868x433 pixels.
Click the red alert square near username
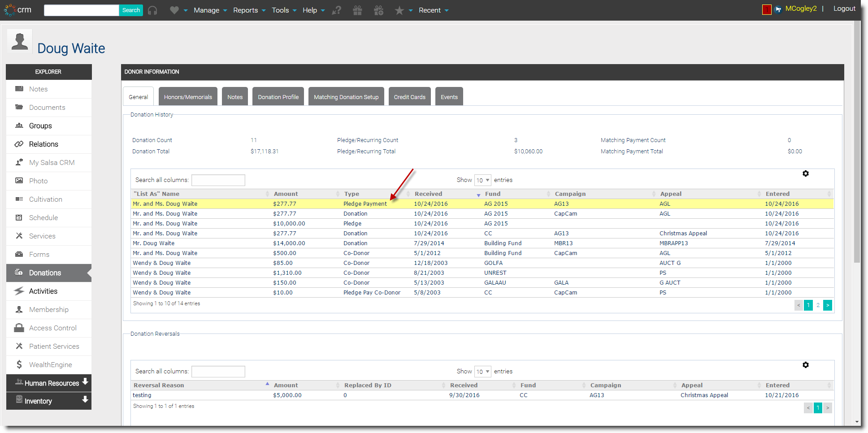767,9
